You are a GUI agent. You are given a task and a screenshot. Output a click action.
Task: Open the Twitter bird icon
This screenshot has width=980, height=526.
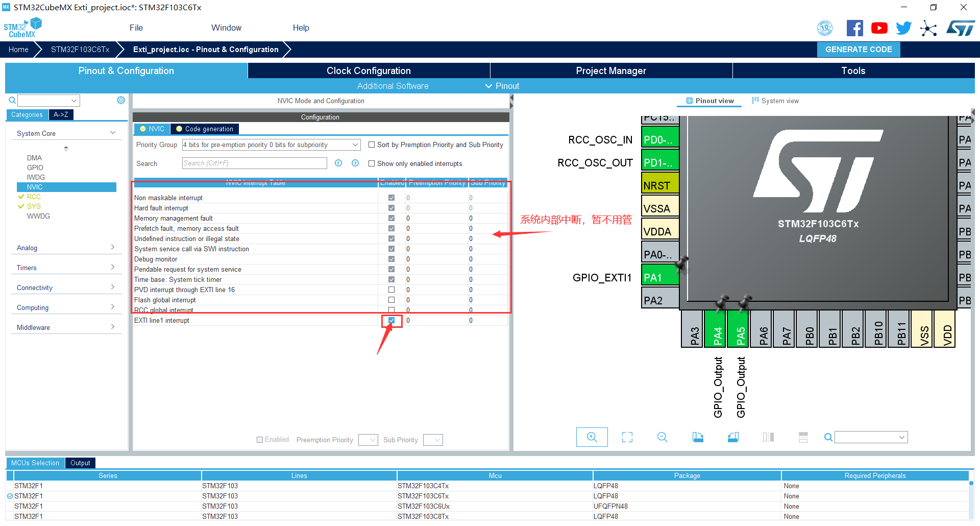pyautogui.click(x=903, y=28)
